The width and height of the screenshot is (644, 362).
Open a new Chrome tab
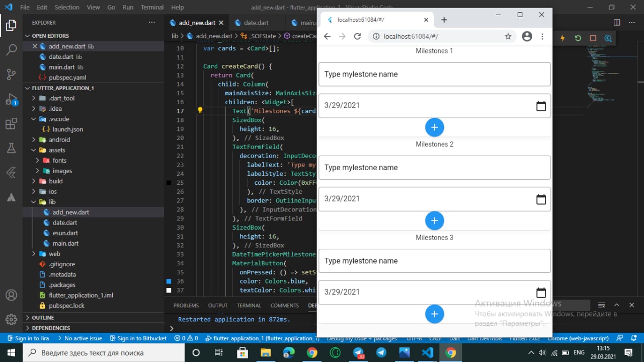pyautogui.click(x=444, y=20)
